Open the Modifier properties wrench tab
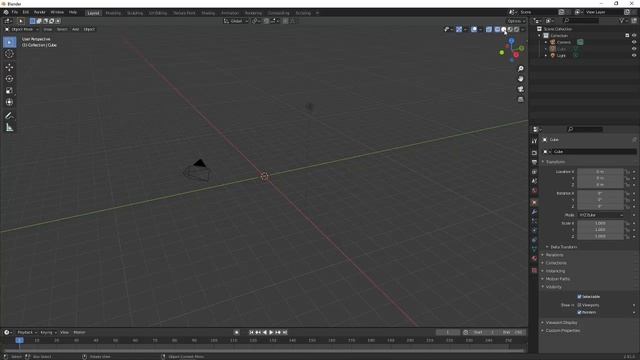Image resolution: width=640 pixels, height=360 pixels. click(534, 212)
